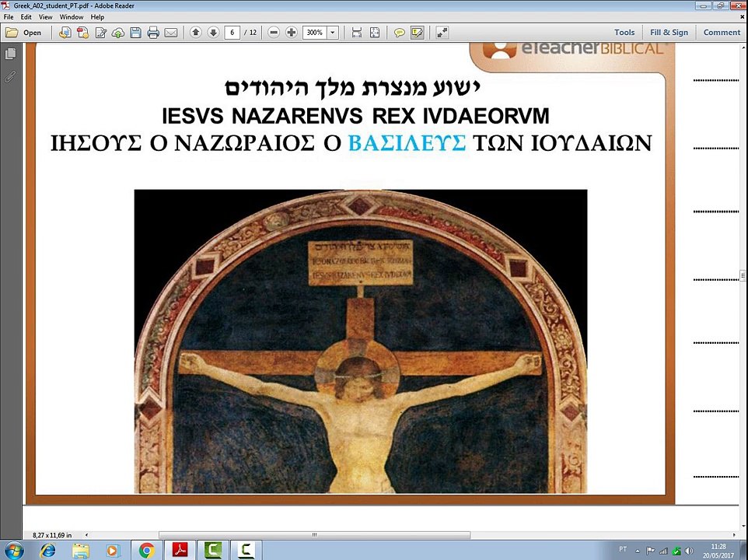Image resolution: width=748 pixels, height=560 pixels.
Task: Go to next page down arrow
Action: point(213,33)
